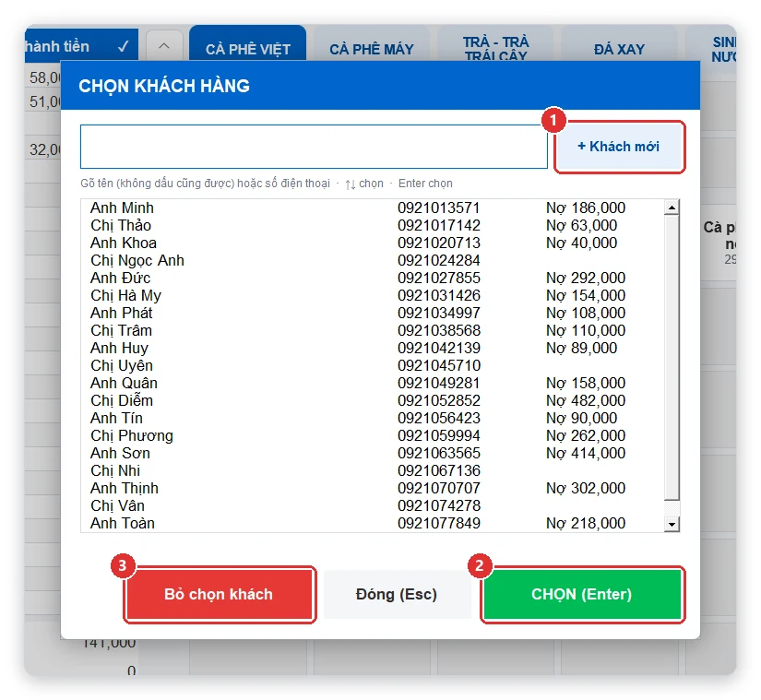
Task: Choose Chị Uyên in the list
Action: tap(373, 365)
